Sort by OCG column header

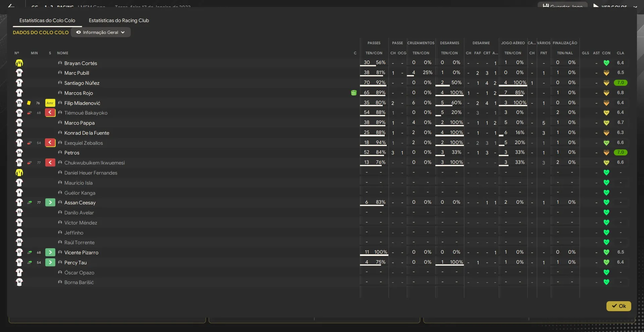tap(402, 53)
